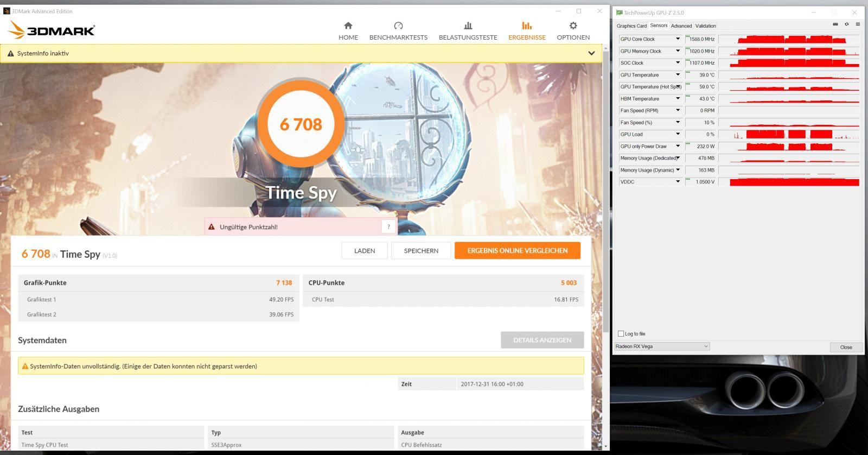Click the Grafik-Punkte score 7 138
The width and height of the screenshot is (868, 455).
(x=284, y=283)
